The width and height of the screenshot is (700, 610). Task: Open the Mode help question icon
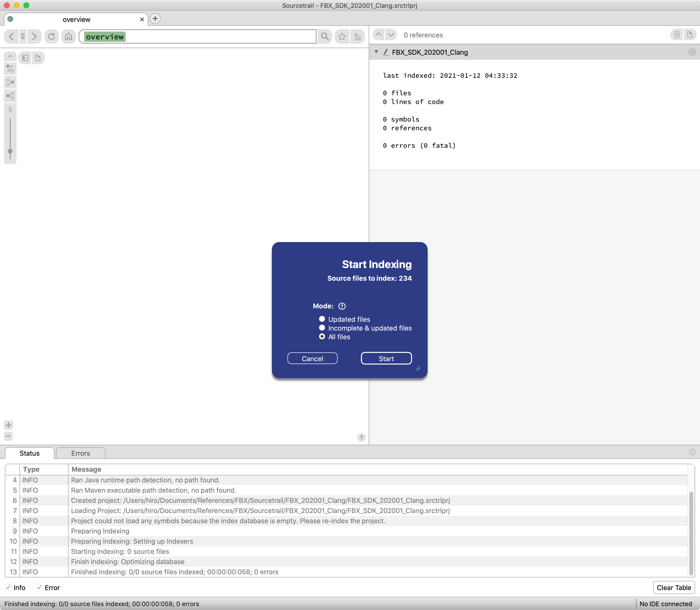click(x=342, y=306)
